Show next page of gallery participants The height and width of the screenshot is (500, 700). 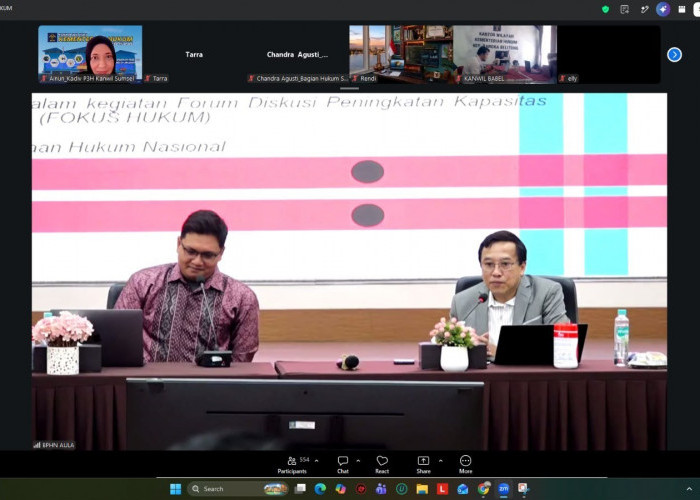pyautogui.click(x=674, y=54)
